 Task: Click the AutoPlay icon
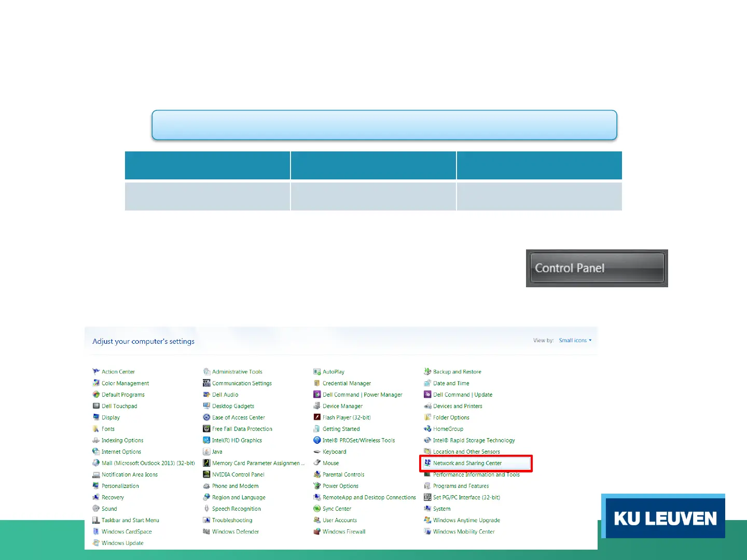coord(317,371)
